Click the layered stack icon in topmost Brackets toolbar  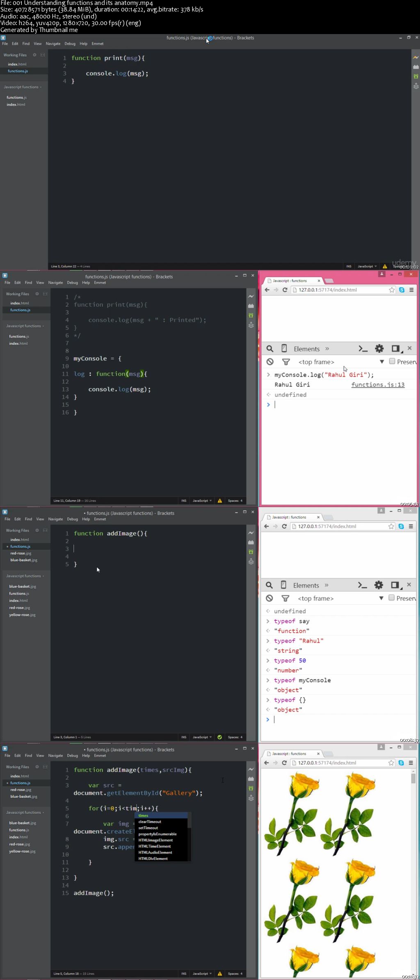tap(416, 86)
